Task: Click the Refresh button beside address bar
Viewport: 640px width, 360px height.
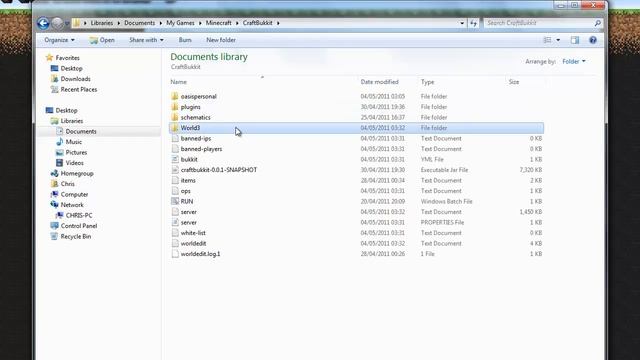Action: point(473,23)
